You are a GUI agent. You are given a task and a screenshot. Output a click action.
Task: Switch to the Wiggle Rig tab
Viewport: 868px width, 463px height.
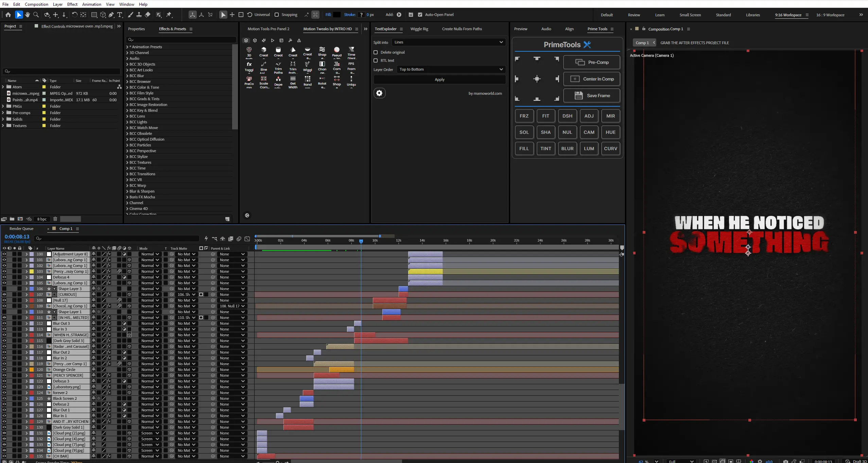[419, 29]
